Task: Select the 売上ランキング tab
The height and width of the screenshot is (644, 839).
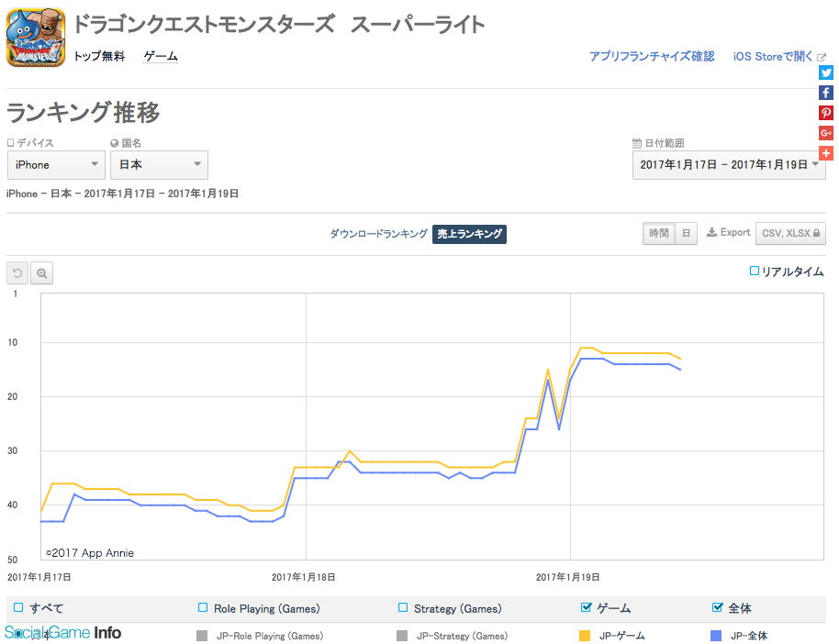Action: click(469, 234)
